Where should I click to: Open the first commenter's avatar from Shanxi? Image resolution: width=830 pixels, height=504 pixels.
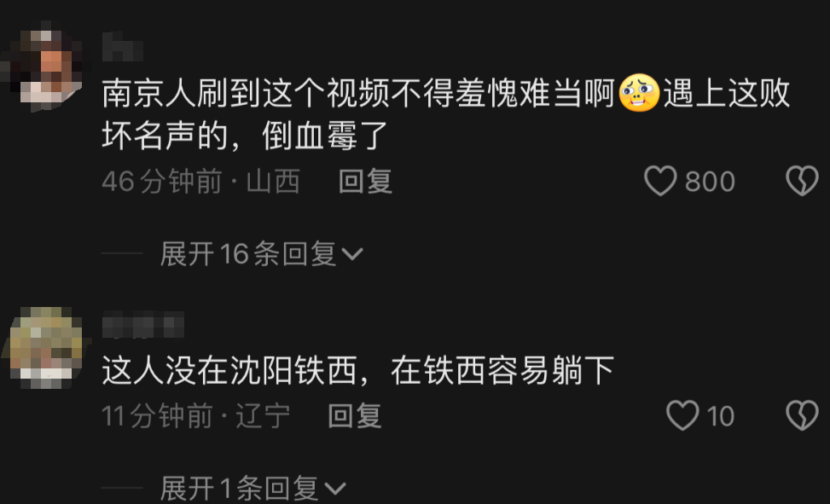click(x=46, y=67)
